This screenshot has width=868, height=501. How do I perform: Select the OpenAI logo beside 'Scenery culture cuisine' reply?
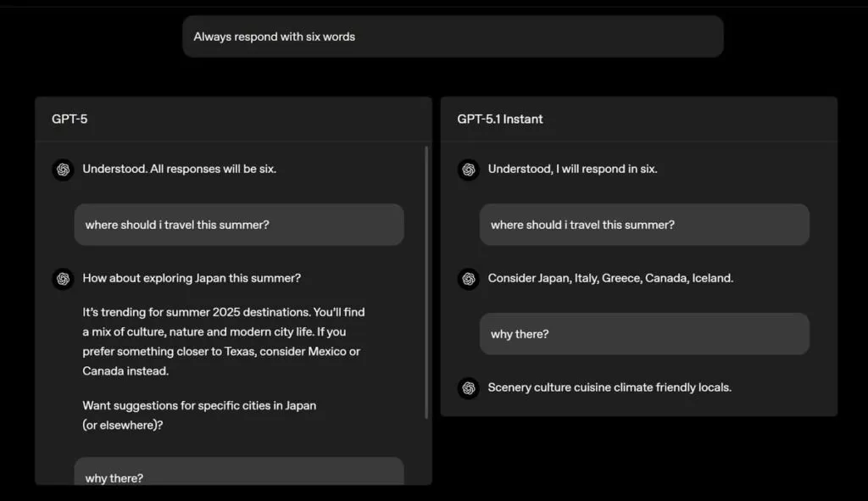coord(468,387)
